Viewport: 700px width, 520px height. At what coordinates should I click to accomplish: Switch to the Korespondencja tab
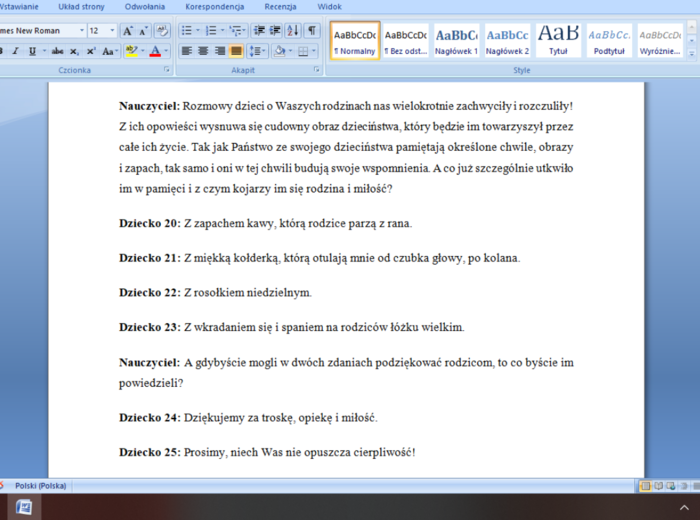click(214, 6)
